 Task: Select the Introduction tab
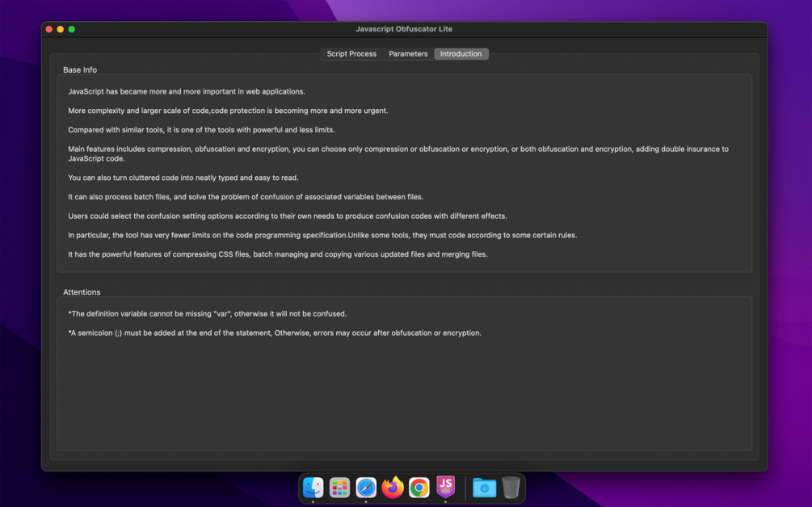coord(461,54)
